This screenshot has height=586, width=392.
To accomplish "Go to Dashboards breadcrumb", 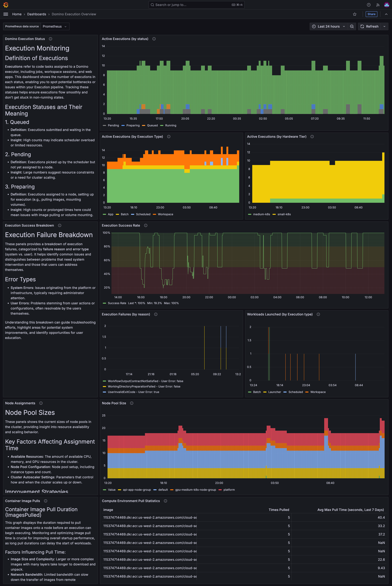I will tap(36, 14).
